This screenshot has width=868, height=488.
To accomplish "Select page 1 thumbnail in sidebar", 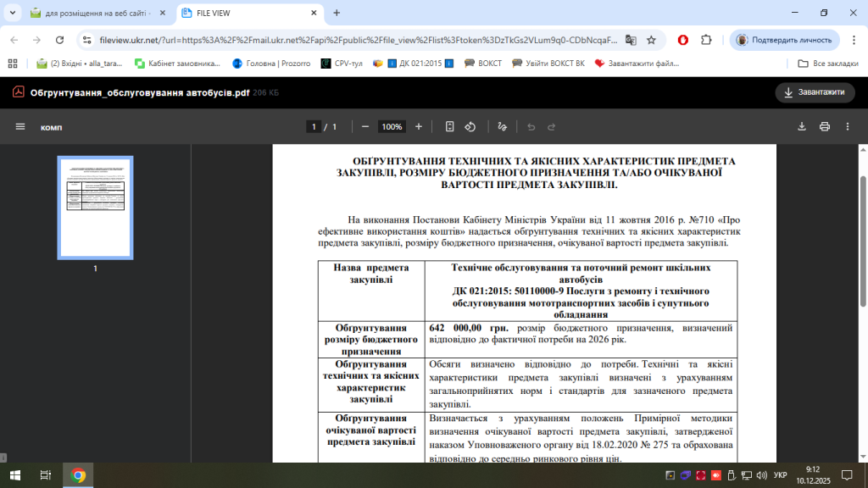I will point(95,208).
